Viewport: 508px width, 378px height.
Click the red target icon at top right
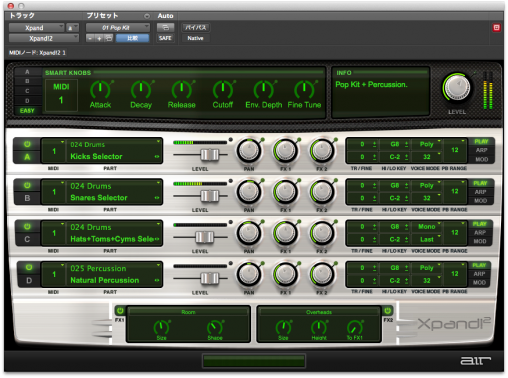496,28
